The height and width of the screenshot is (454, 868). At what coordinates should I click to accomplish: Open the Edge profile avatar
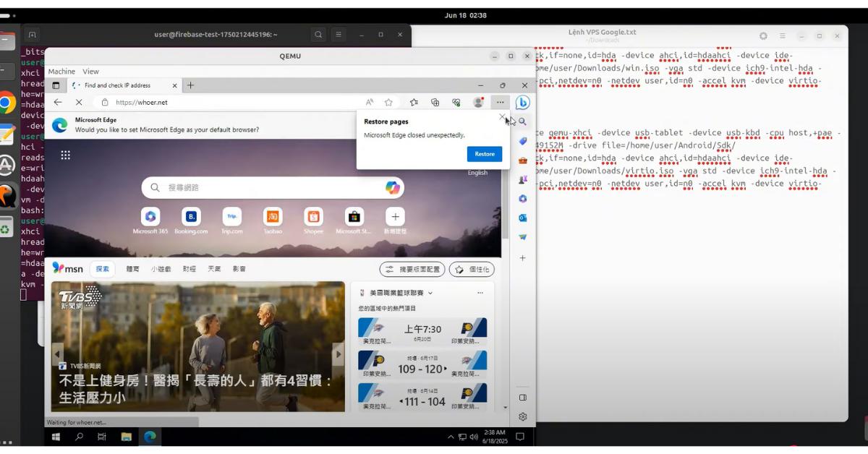[478, 103]
